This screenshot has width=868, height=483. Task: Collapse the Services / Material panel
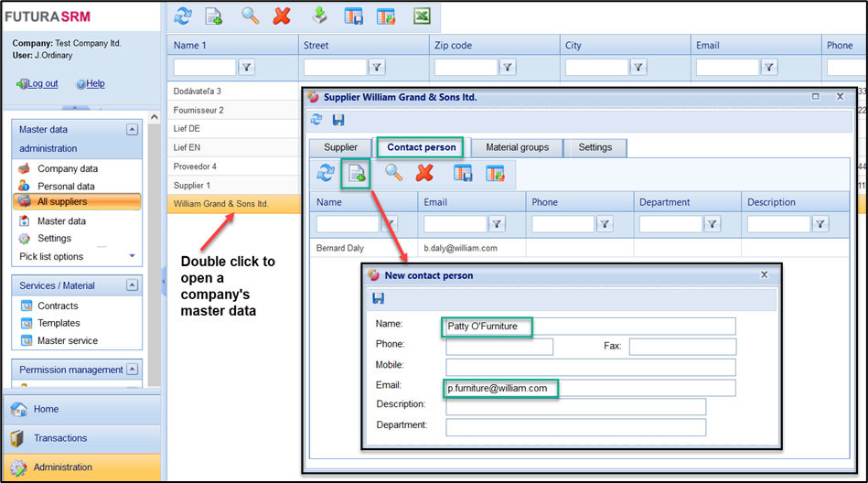(132, 285)
